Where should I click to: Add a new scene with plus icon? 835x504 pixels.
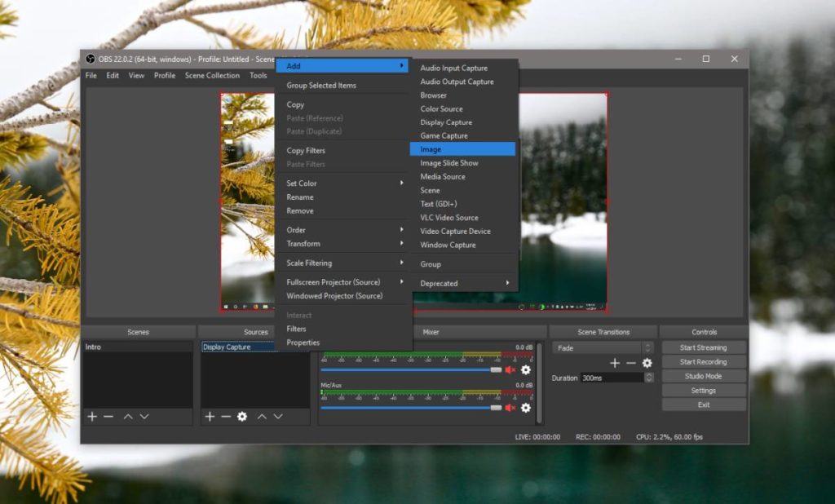click(x=92, y=417)
